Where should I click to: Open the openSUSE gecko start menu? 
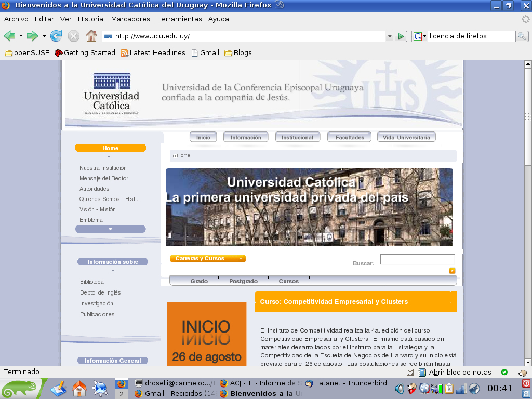[20, 389]
